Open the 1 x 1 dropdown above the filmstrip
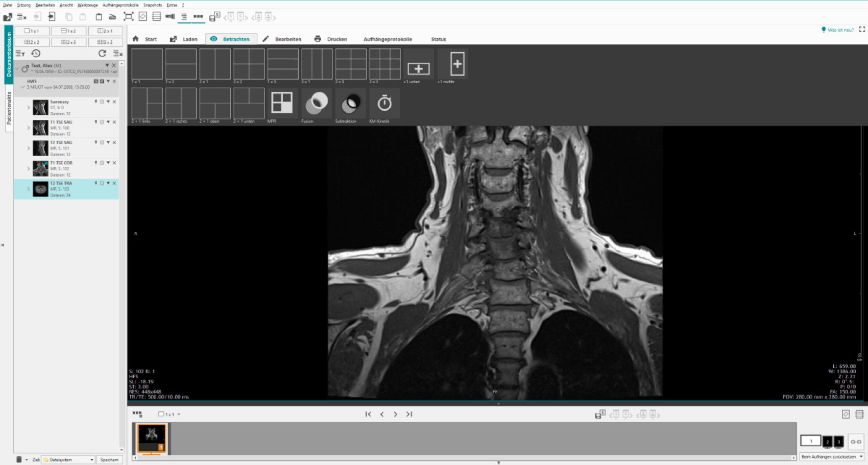The height and width of the screenshot is (465, 868). (169, 414)
